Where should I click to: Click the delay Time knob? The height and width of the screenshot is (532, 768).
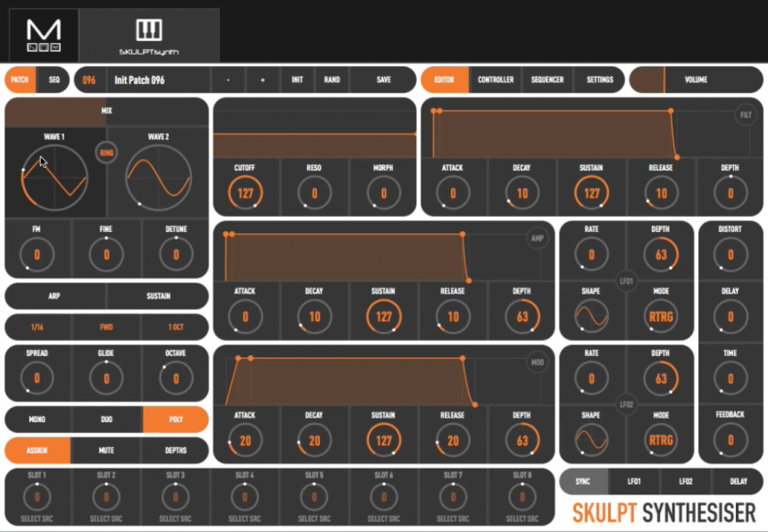click(x=730, y=378)
